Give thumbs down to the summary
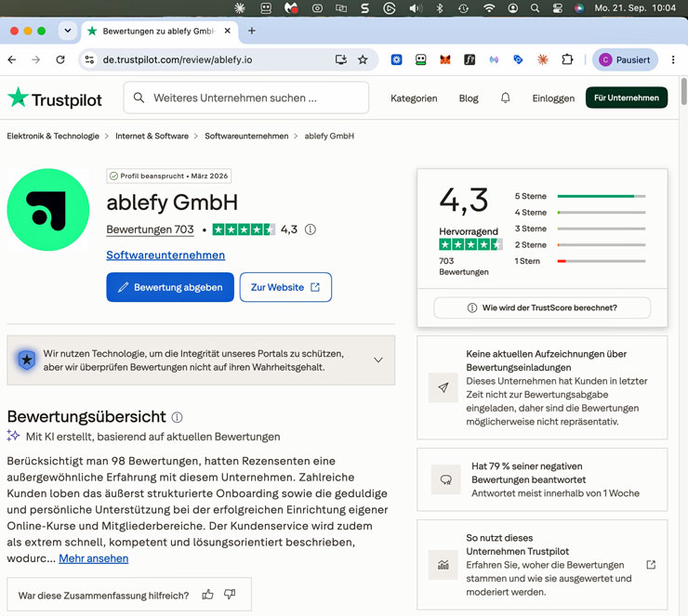This screenshot has width=688, height=616. click(230, 595)
